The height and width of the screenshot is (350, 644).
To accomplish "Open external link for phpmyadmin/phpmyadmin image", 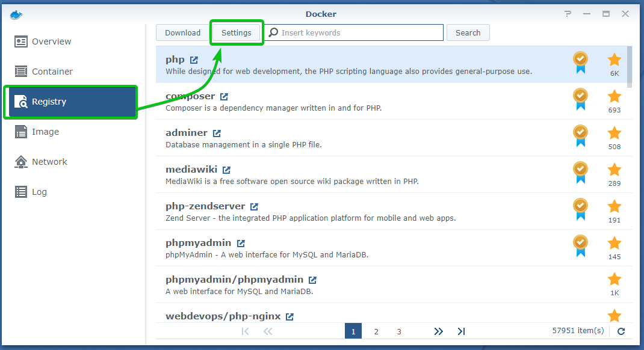I will click(312, 280).
